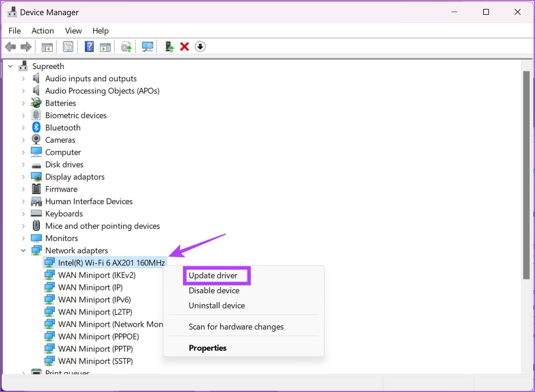This screenshot has width=535, height=392.
Task: Click the Device Manager title bar icon
Action: point(12,12)
